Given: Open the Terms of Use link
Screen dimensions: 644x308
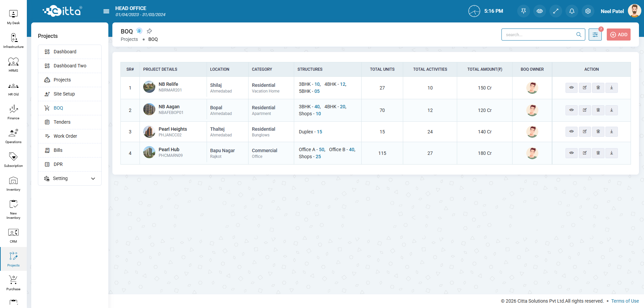Looking at the screenshot, I should (625, 301).
